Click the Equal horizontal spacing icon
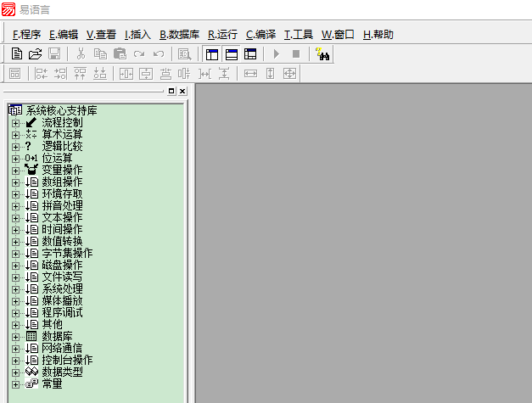The width and height of the screenshot is (532, 403). (x=204, y=73)
